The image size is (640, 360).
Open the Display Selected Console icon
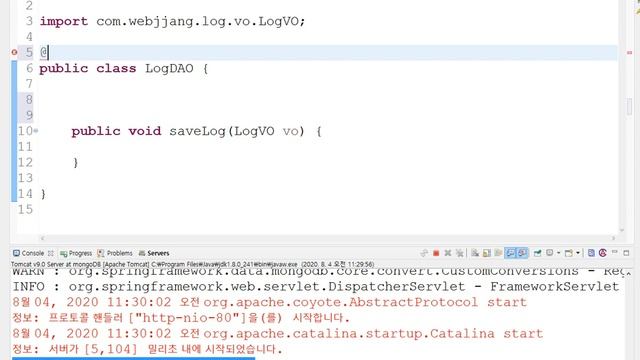pos(549,253)
